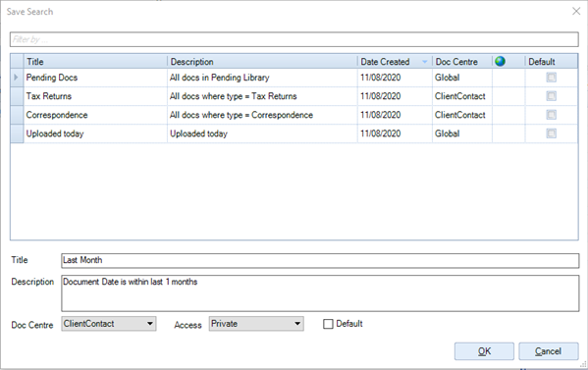Tick Default checkbox in Pending Docs row
588x370 pixels.
(x=551, y=78)
